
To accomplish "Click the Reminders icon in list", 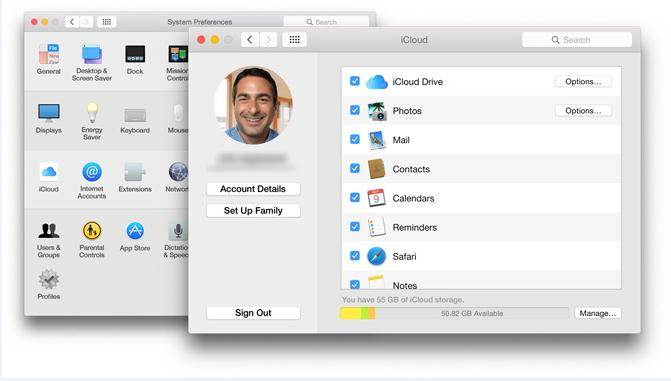I will pos(377,227).
